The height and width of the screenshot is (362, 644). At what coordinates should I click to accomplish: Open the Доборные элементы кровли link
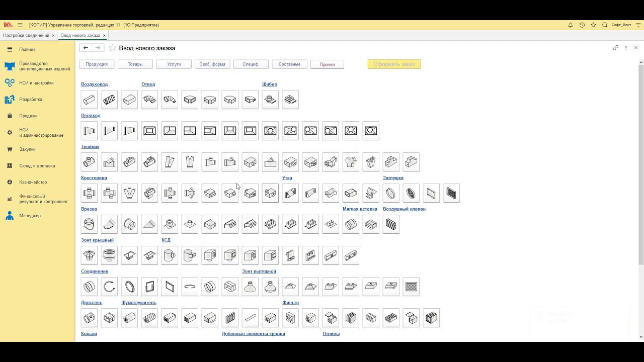254,334
